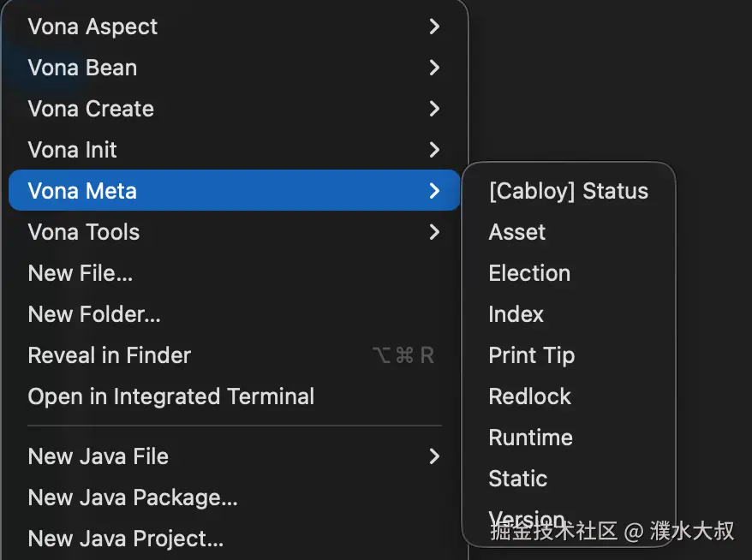
Task: Expand the New Java File submenu arrow
Action: click(434, 456)
